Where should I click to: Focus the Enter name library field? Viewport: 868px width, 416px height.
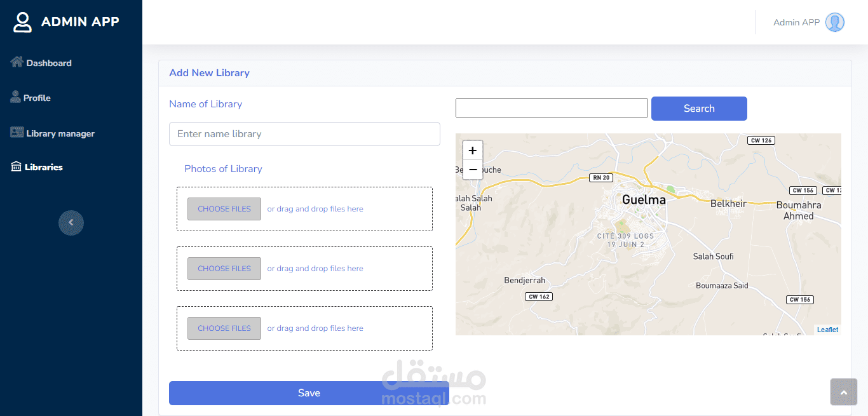304,134
